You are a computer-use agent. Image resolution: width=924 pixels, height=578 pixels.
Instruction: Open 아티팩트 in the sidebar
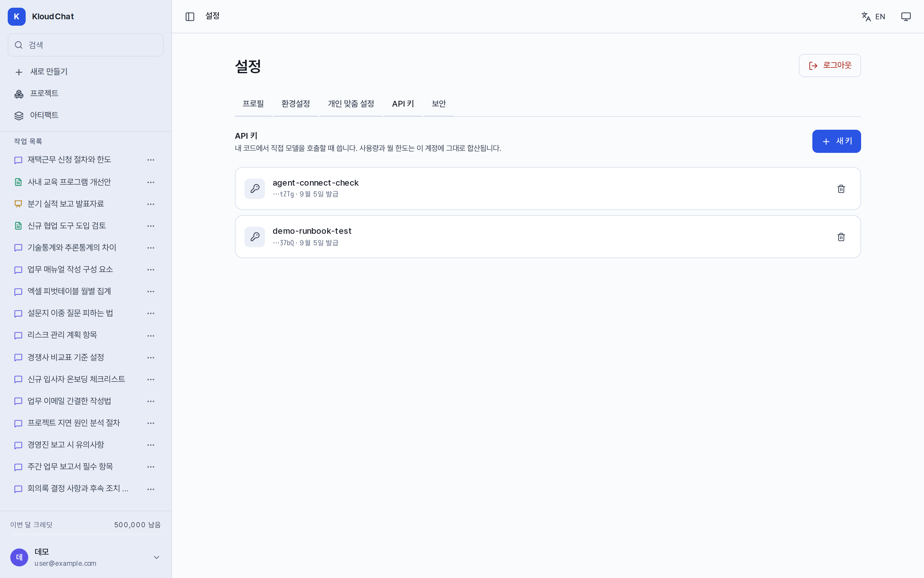point(86,116)
